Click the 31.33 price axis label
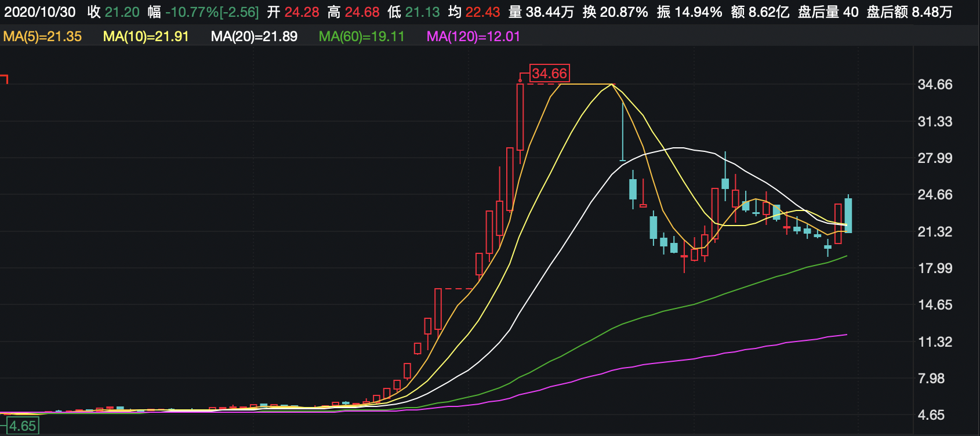This screenshot has width=980, height=436. (x=935, y=121)
